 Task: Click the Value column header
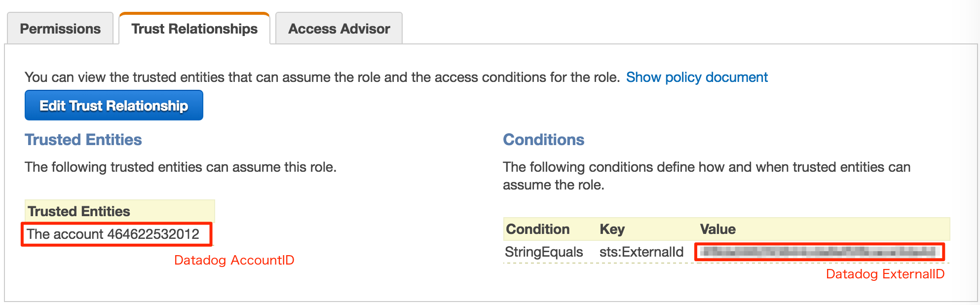point(717,229)
